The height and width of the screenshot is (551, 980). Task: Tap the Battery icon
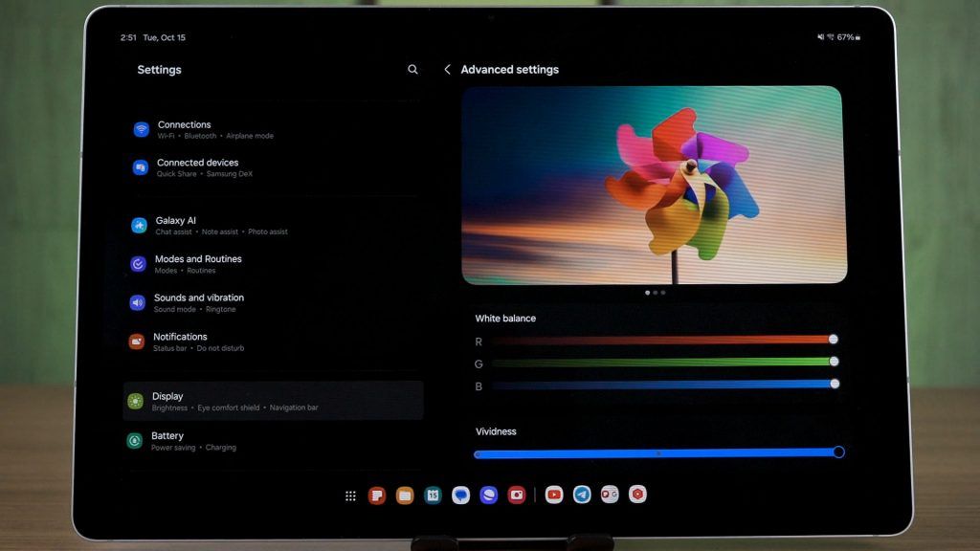coord(134,440)
